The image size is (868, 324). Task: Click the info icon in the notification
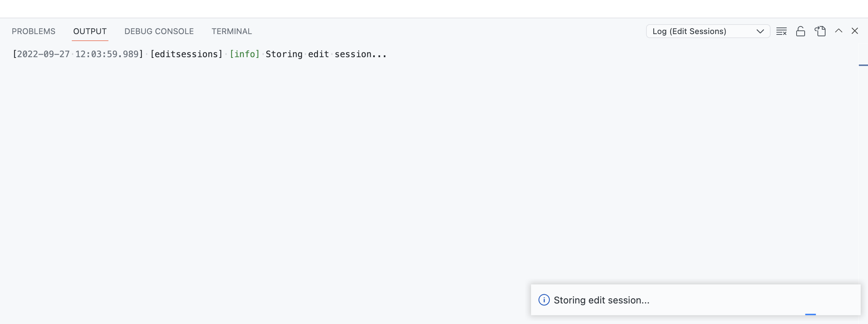[544, 300]
